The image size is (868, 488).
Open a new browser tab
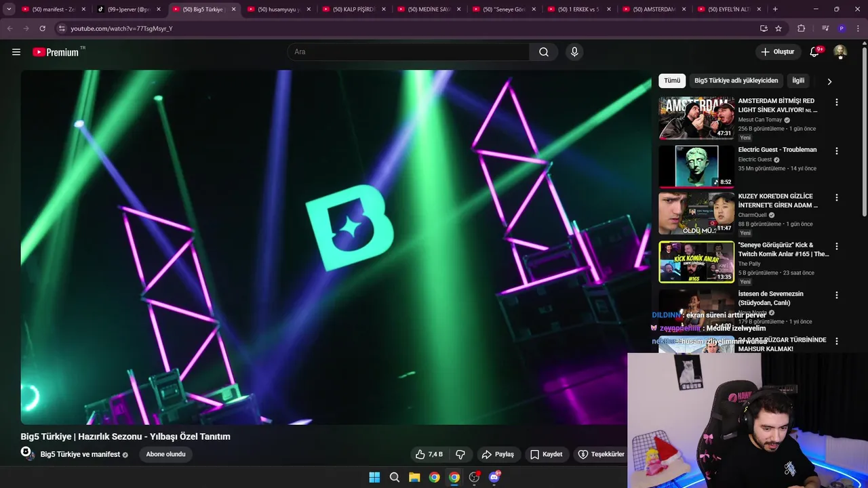[x=775, y=9]
